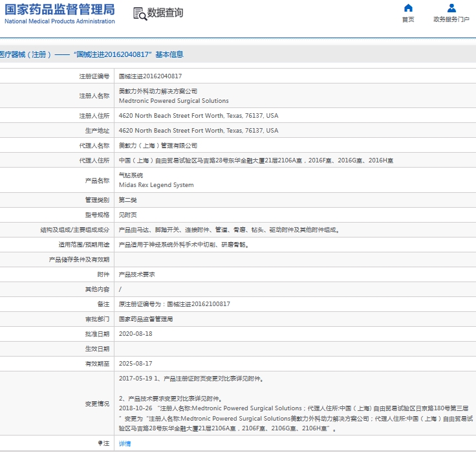Click 见附页 model specification value
The width and height of the screenshot is (476, 453).
click(x=128, y=215)
